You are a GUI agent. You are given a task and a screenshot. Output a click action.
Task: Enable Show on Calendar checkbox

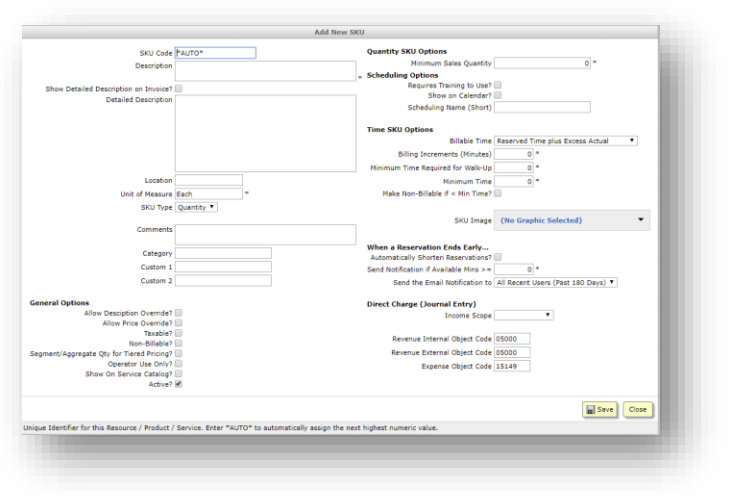[x=498, y=95]
